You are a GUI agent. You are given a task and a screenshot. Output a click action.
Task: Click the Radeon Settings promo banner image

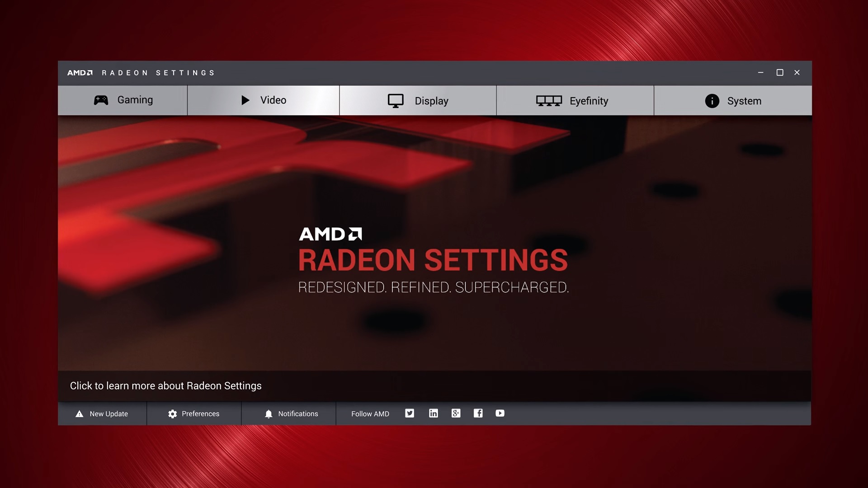click(x=434, y=243)
